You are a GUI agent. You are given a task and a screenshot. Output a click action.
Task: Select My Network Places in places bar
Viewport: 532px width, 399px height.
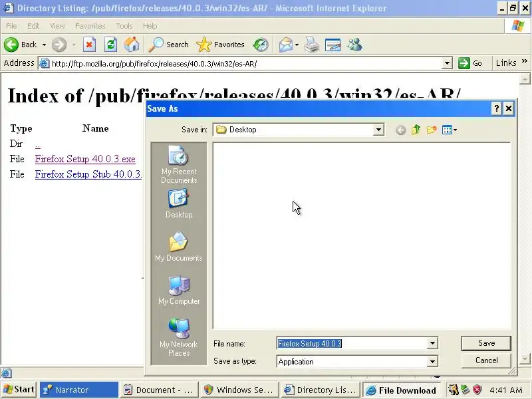point(179,336)
